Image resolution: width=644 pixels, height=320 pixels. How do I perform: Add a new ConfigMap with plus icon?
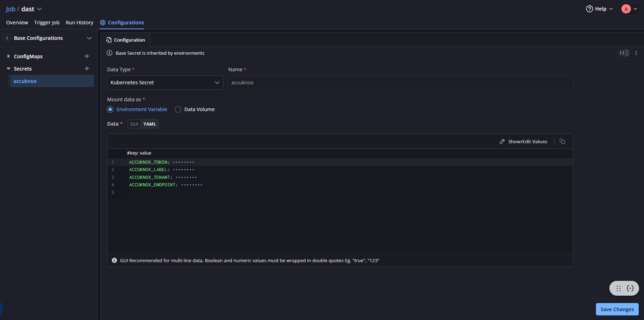[x=87, y=56]
